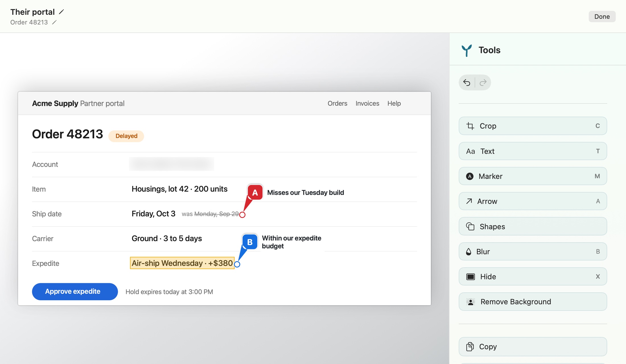626x364 pixels.
Task: Click the 'Acme Supply' portal name
Action: [x=55, y=103]
